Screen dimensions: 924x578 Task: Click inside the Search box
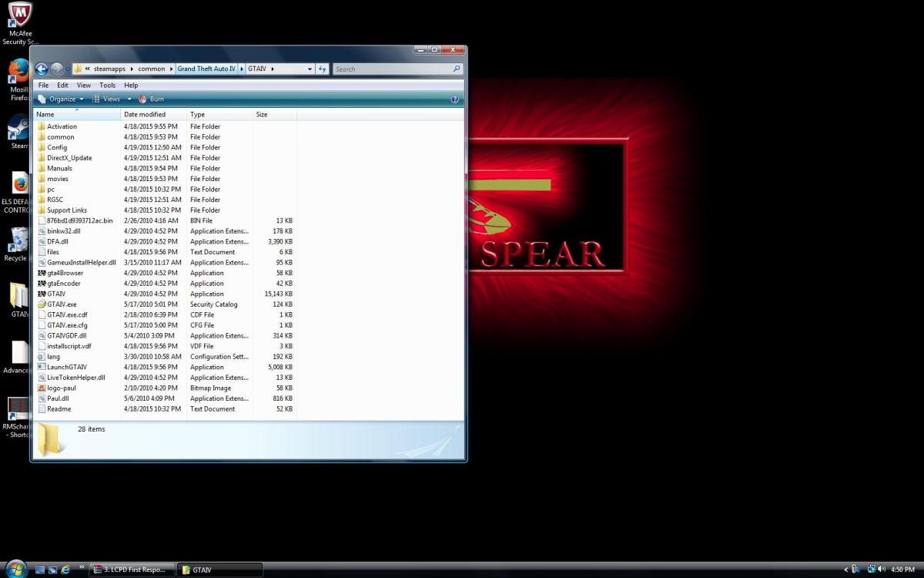click(x=397, y=68)
